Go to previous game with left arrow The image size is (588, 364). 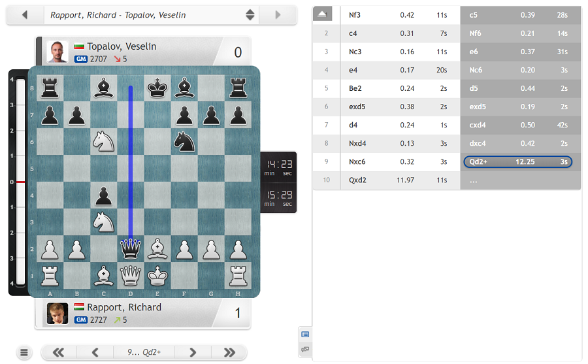click(25, 14)
